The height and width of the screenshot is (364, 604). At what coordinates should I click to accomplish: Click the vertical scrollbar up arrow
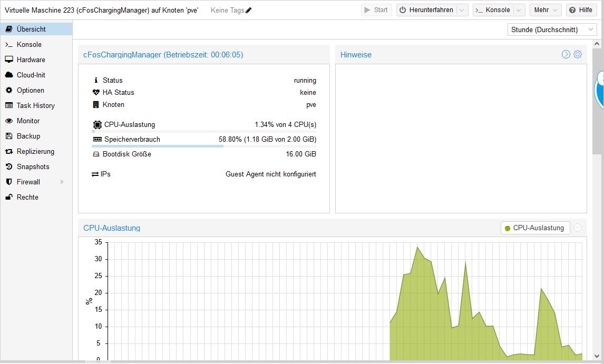(597, 44)
